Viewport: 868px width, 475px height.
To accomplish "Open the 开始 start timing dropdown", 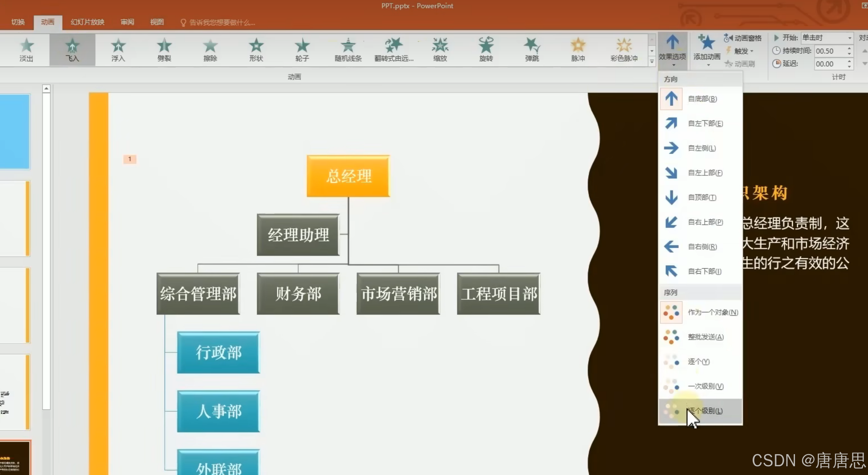I will point(849,38).
